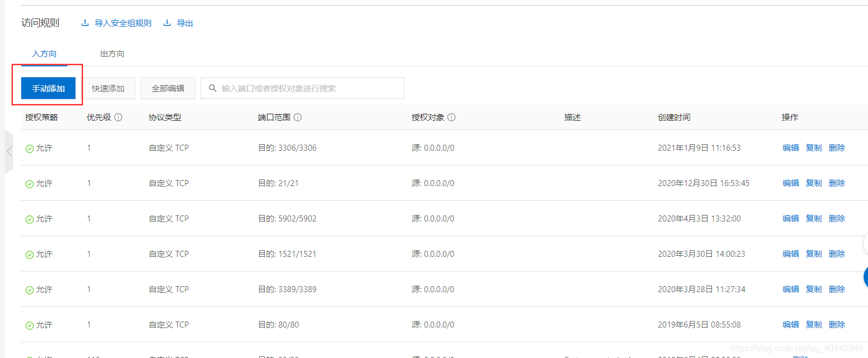
Task: Click allow status icon for port 1521 row
Action: click(x=29, y=255)
